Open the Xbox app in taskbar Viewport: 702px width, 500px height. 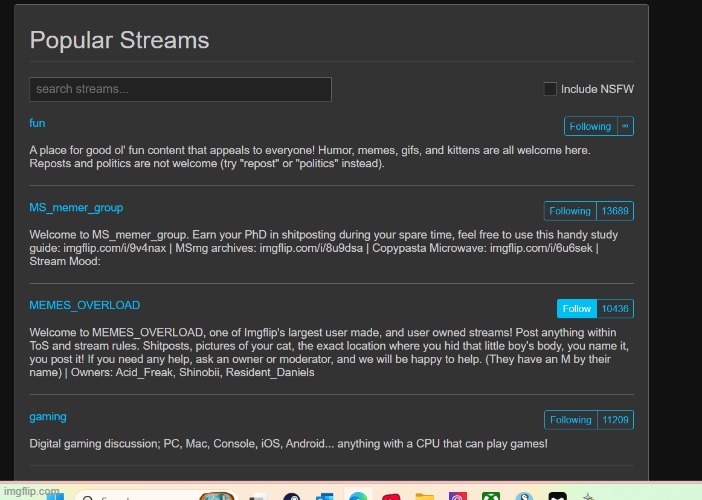(491, 496)
